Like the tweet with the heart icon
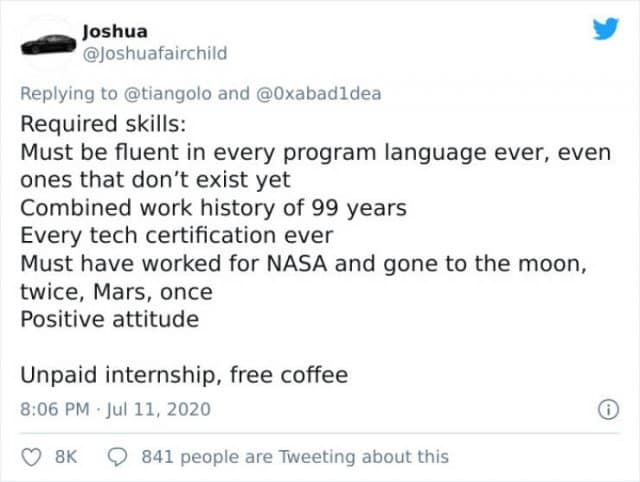640x482 pixels. pos(32,456)
